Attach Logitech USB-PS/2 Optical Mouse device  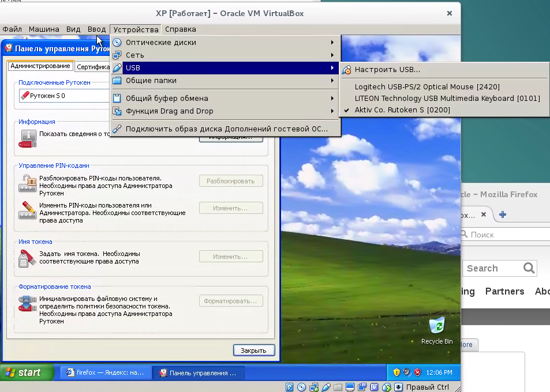pyautogui.click(x=427, y=86)
